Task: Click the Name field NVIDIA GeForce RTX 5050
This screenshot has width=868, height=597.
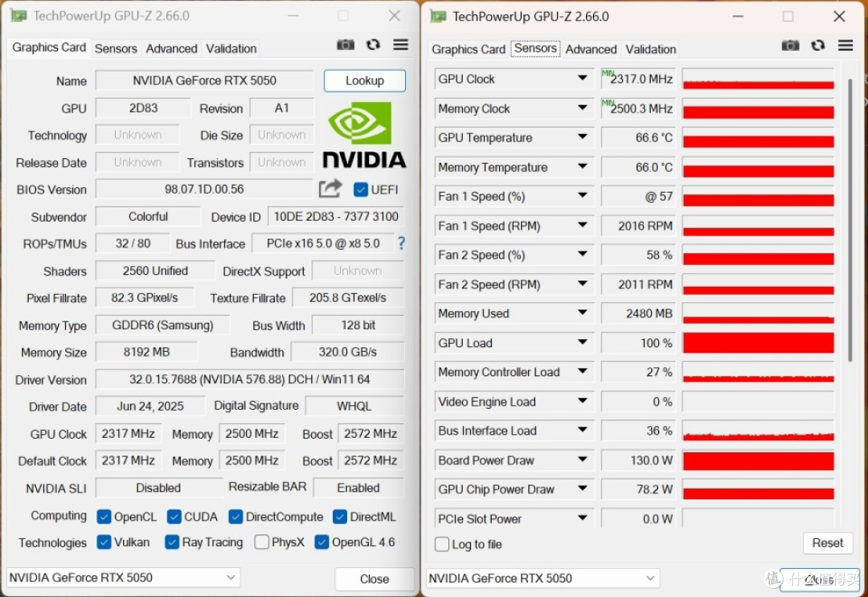Action: point(204,81)
